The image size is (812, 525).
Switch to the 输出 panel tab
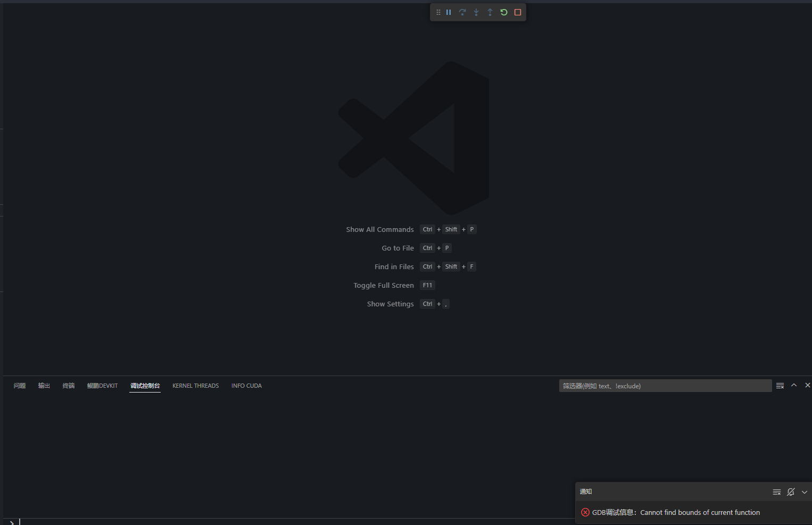(x=44, y=386)
